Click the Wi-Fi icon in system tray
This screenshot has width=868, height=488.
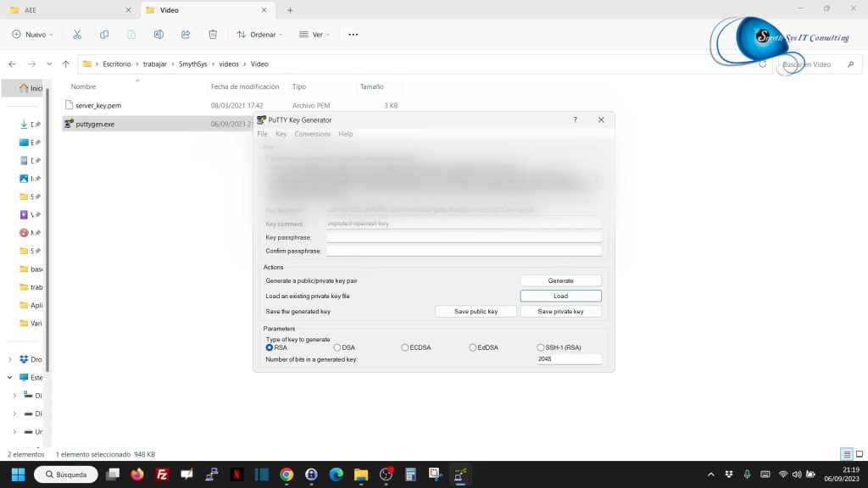782,474
